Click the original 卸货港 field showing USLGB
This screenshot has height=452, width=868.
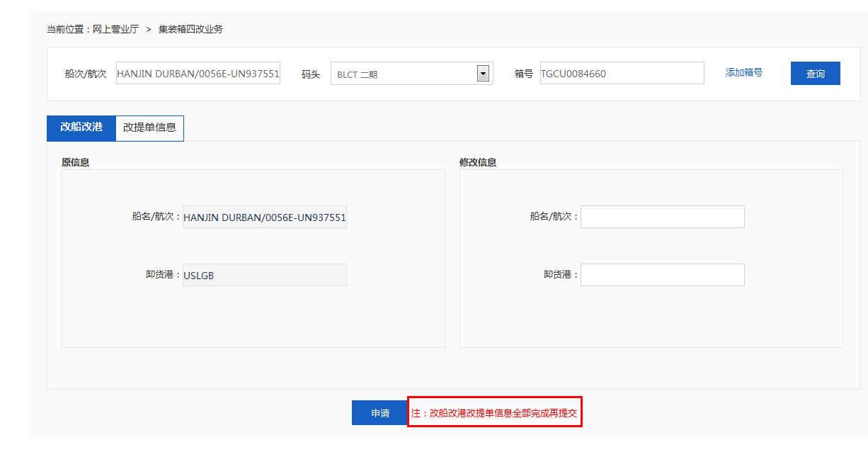(x=264, y=275)
